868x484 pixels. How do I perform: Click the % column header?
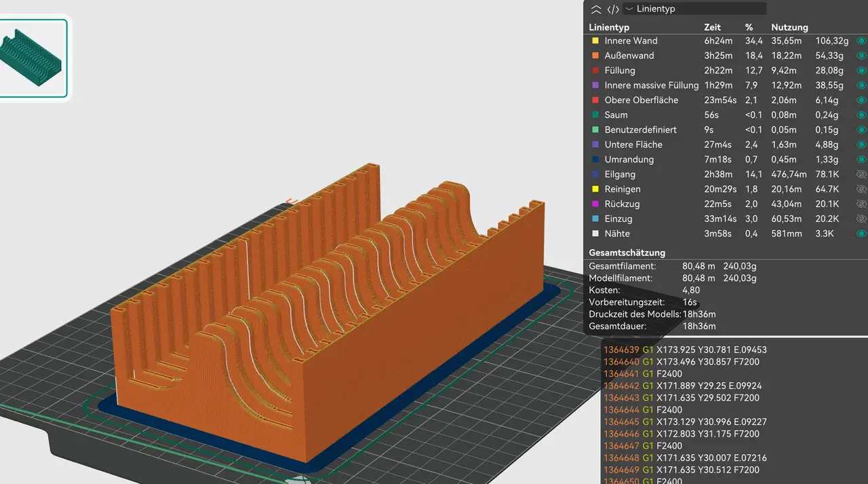coord(749,27)
